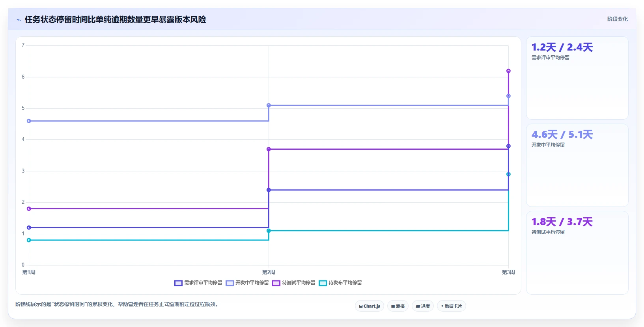Click the 第3周 x-axis label
This screenshot has width=644, height=327.
[508, 272]
